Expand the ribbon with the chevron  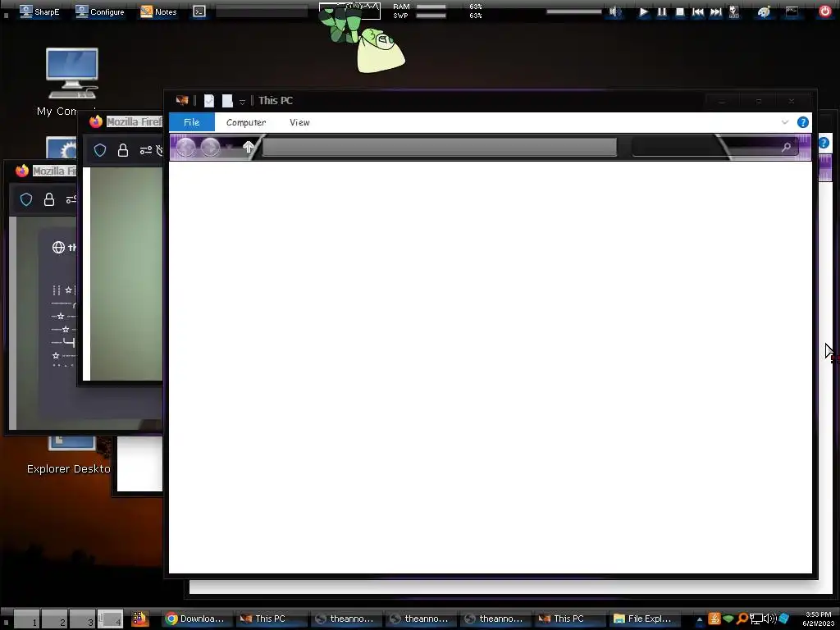point(785,122)
